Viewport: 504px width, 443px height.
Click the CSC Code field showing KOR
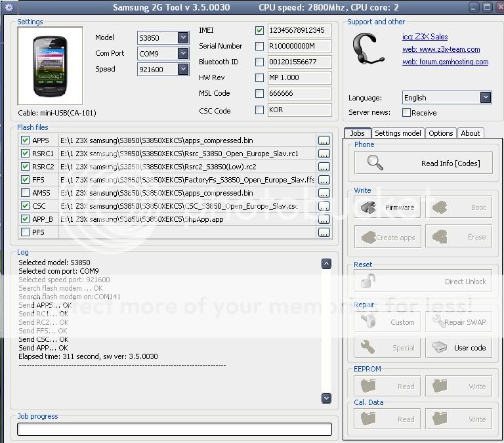(x=299, y=110)
